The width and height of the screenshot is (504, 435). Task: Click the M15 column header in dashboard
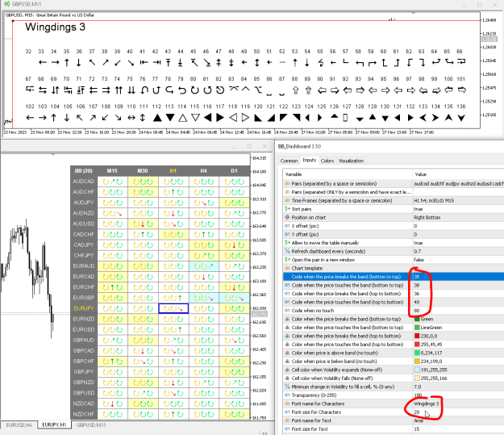[112, 171]
